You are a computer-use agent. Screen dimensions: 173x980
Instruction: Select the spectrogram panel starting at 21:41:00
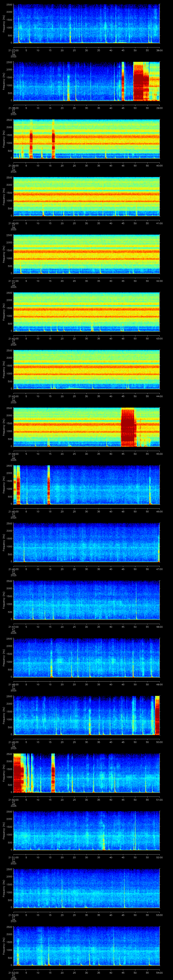click(86, 254)
